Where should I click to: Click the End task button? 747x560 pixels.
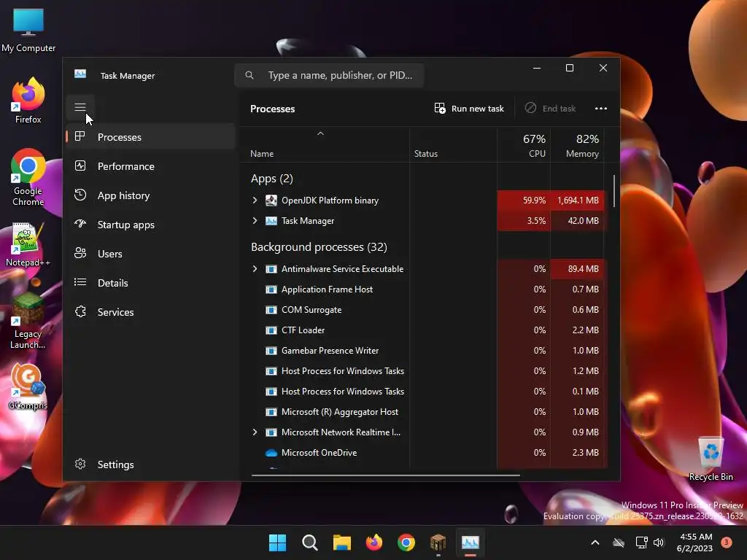click(550, 109)
